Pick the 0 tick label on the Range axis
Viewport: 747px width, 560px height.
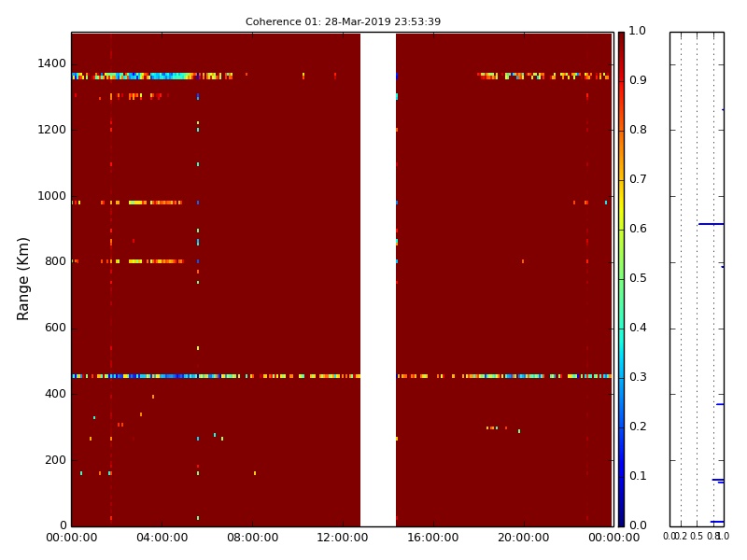pos(63,525)
